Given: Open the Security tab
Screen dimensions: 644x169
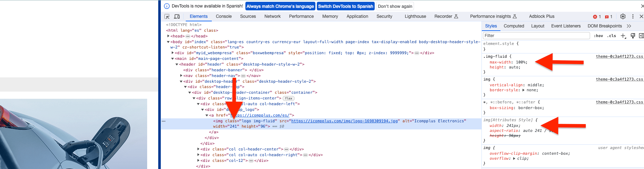Looking at the screenshot, I should (384, 16).
